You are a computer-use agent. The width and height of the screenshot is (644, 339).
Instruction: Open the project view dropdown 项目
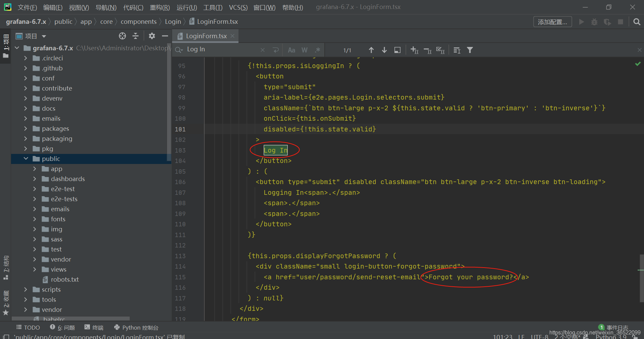(x=31, y=36)
